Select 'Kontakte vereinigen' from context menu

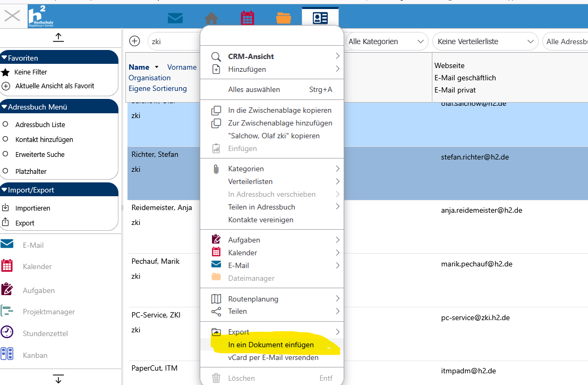point(260,220)
